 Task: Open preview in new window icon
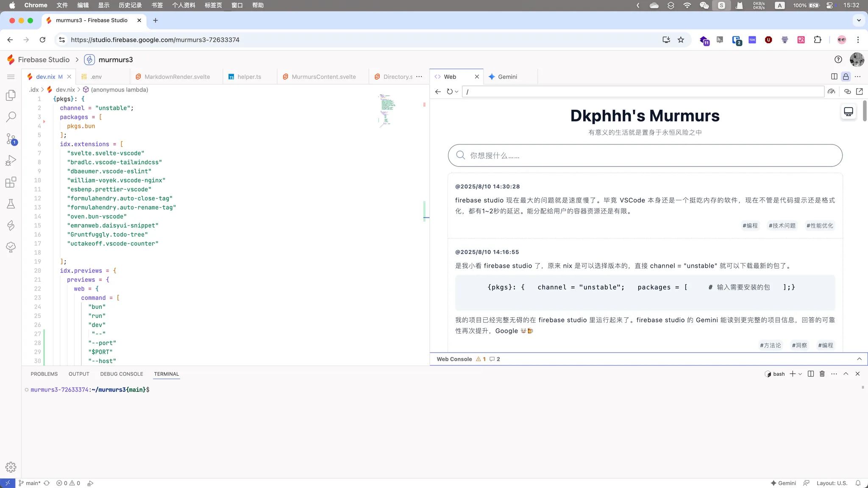click(x=860, y=91)
